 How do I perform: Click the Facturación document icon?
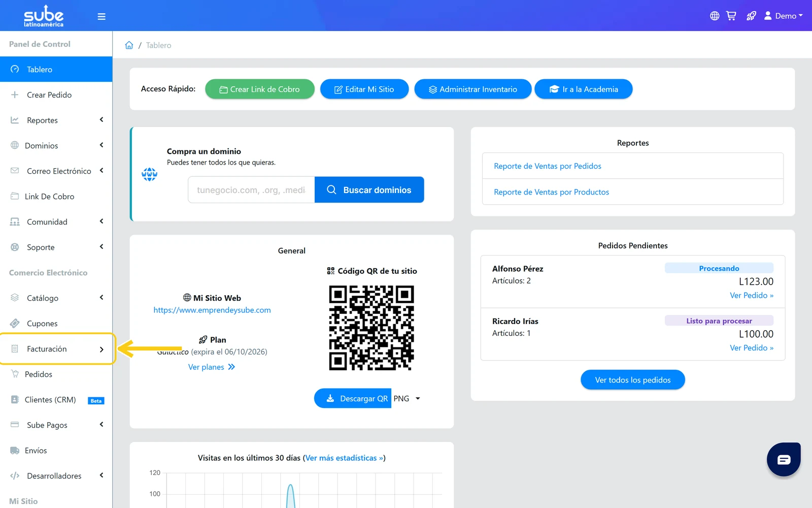[x=15, y=348]
